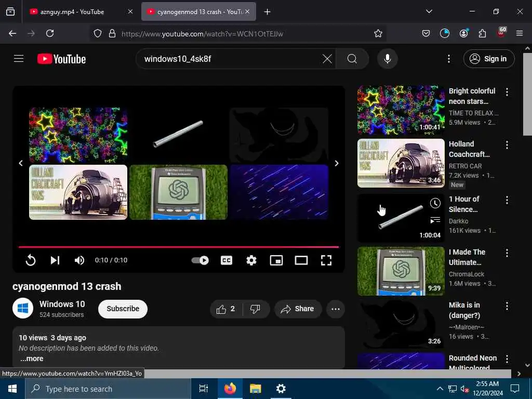The image size is (532, 399).
Task: Show previous end-screen suggestions with left arrow
Action: [21, 163]
